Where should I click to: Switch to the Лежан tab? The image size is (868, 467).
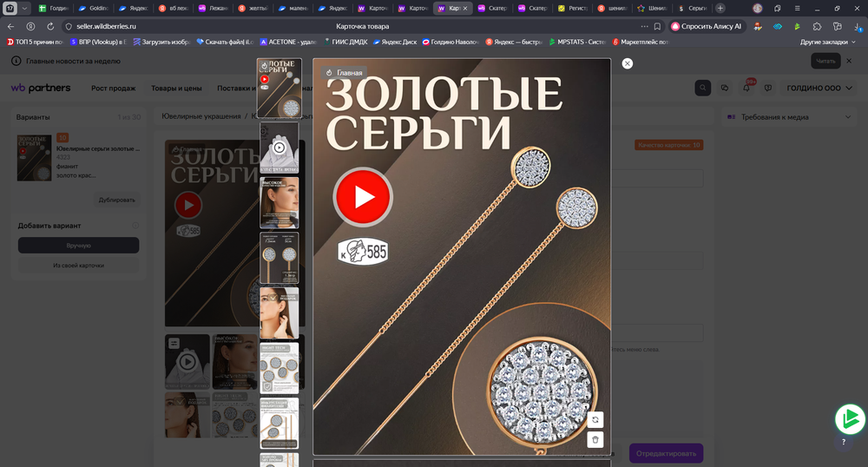[214, 9]
